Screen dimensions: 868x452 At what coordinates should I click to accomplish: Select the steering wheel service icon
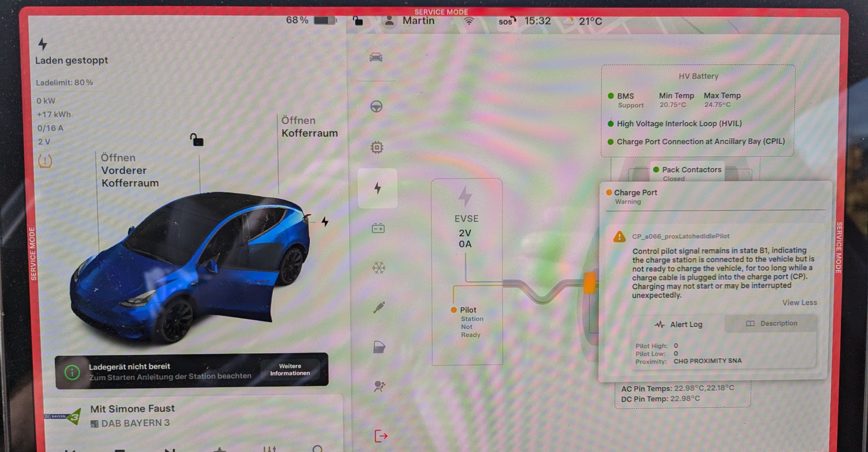click(376, 107)
